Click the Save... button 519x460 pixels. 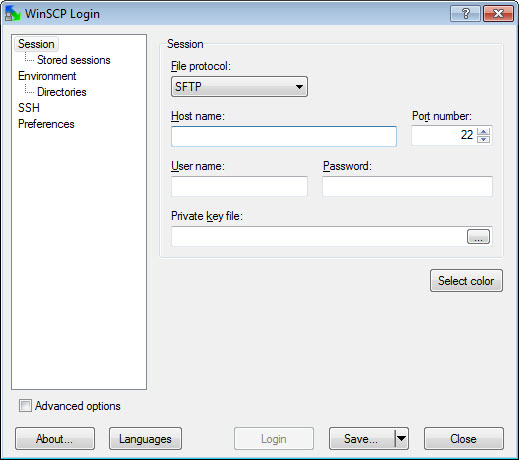pos(362,438)
